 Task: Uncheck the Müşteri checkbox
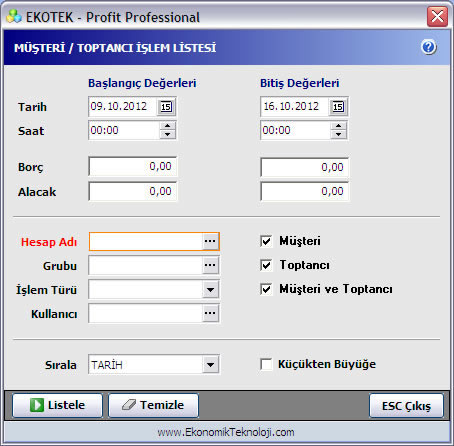266,241
